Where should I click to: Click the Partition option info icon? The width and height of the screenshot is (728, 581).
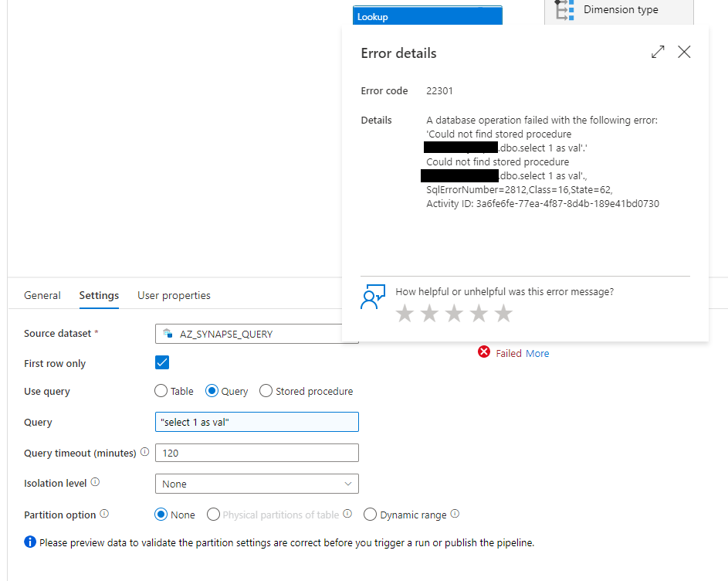105,514
